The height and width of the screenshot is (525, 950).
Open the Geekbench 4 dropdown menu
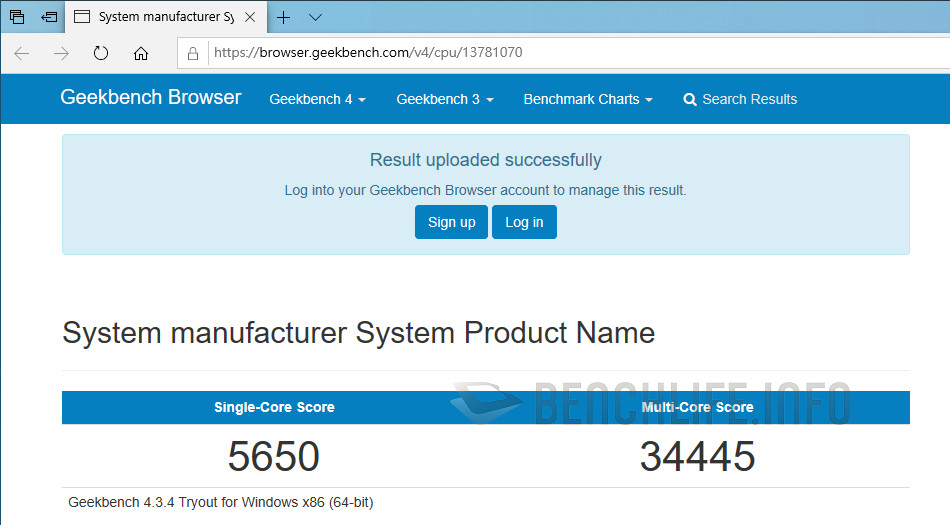[x=317, y=99]
